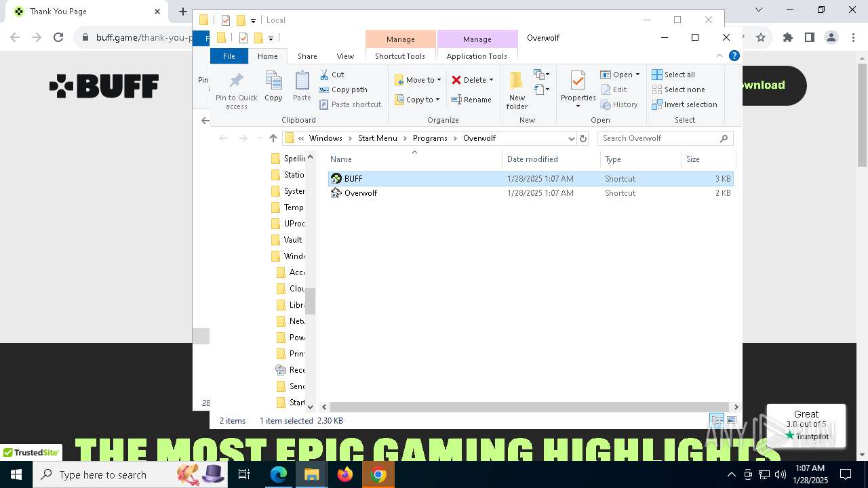
Task: Cut the selected item
Action: (332, 75)
